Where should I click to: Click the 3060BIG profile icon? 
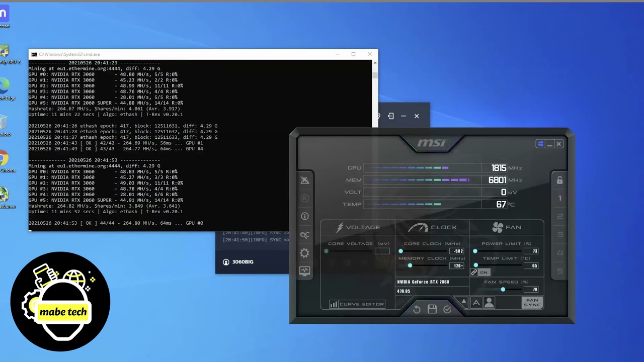[226, 262]
